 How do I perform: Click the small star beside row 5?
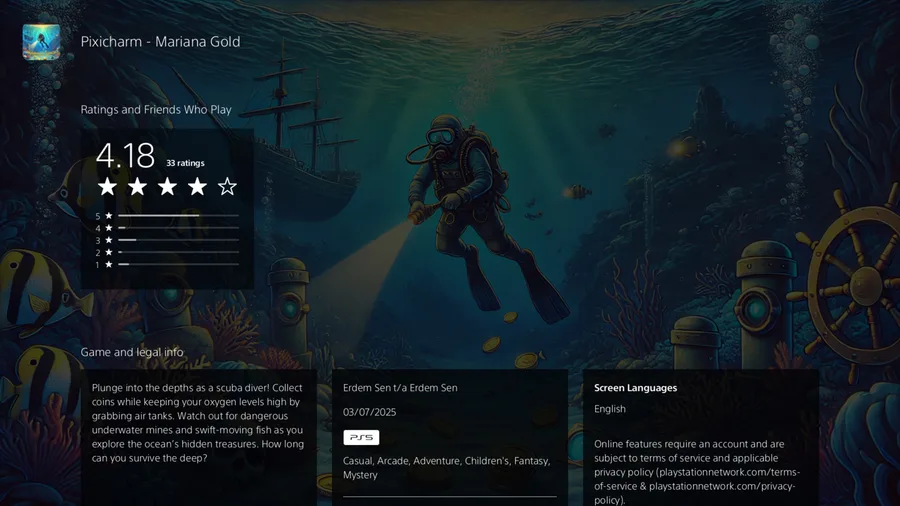pos(108,216)
